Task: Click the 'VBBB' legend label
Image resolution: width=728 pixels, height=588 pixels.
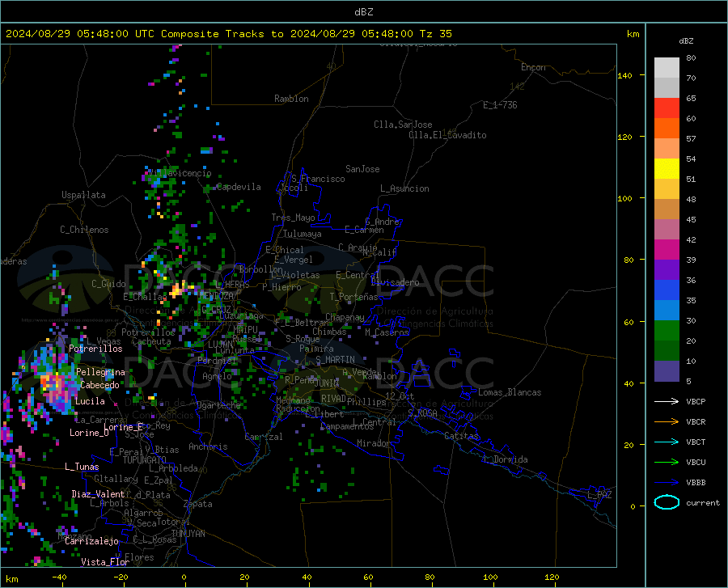Action: click(696, 483)
